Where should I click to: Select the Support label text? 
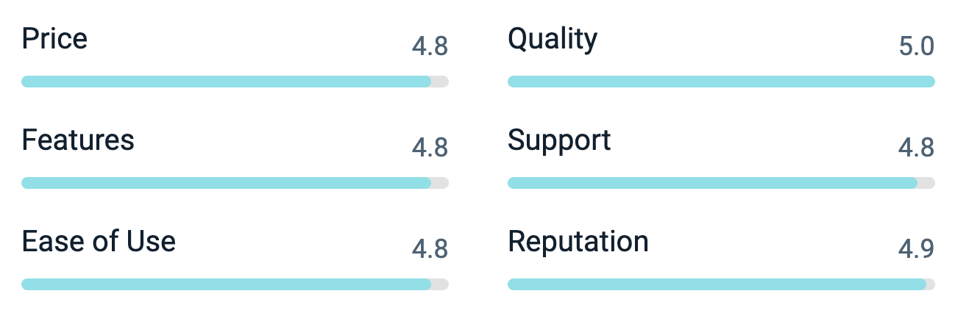click(559, 140)
